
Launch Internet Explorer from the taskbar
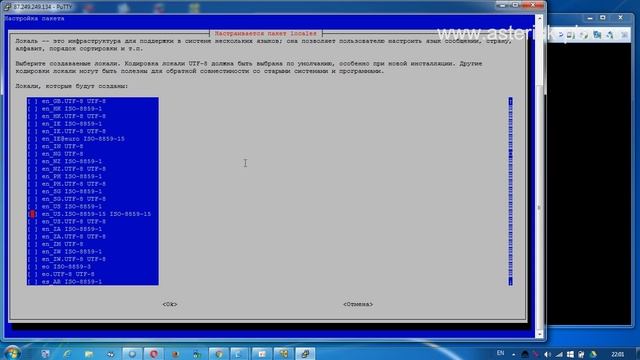(x=67, y=354)
